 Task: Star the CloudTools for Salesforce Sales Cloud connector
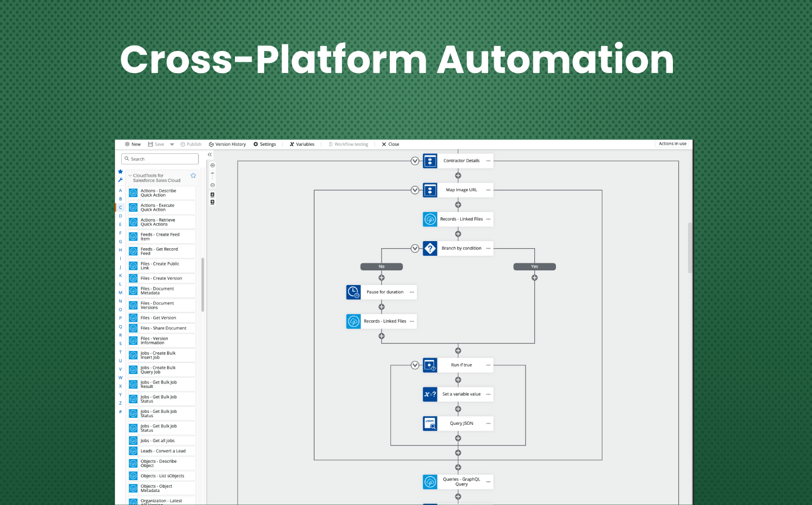point(193,175)
